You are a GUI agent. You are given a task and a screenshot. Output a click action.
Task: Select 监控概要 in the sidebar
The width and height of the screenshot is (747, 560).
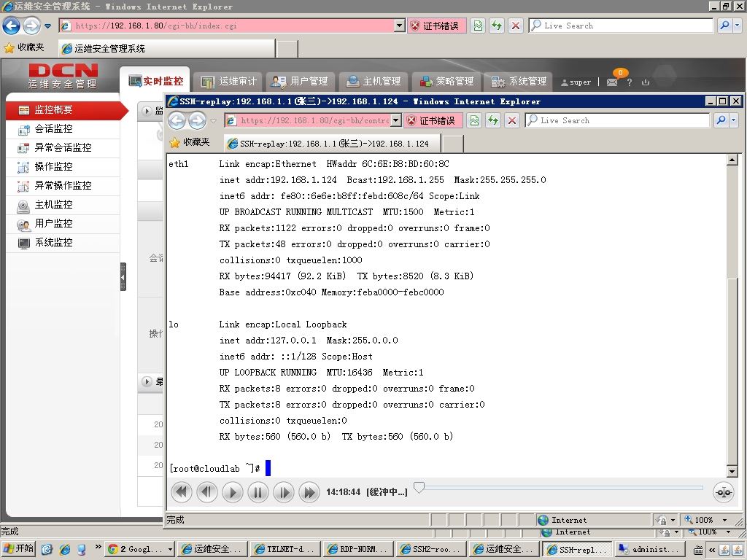coord(63,110)
